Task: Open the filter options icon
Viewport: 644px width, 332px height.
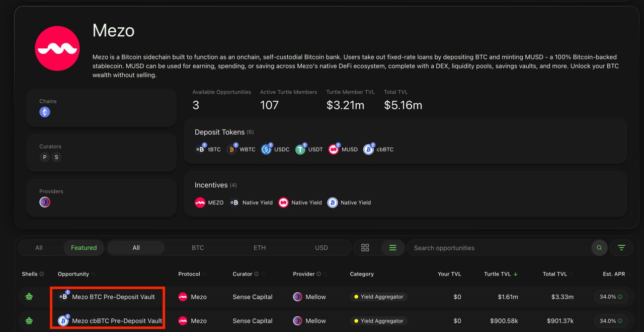Action: (621, 248)
